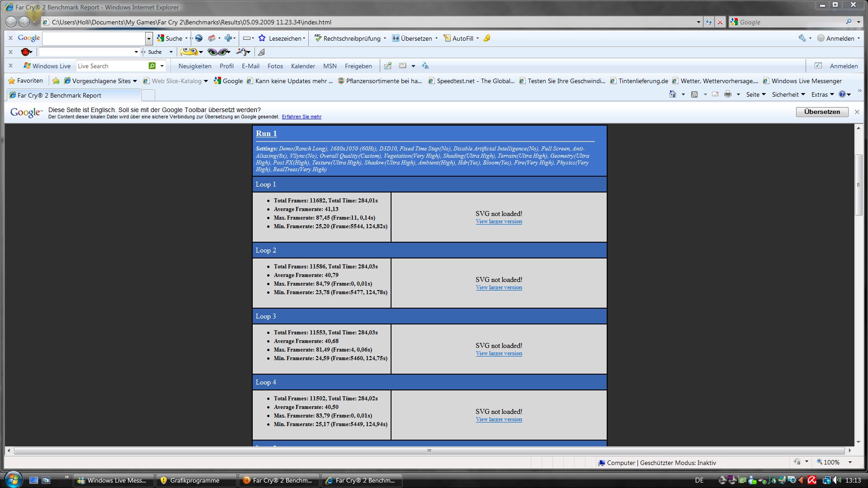The height and width of the screenshot is (488, 868).
Task: Click the Lesezeichen star icon
Action: [x=262, y=38]
